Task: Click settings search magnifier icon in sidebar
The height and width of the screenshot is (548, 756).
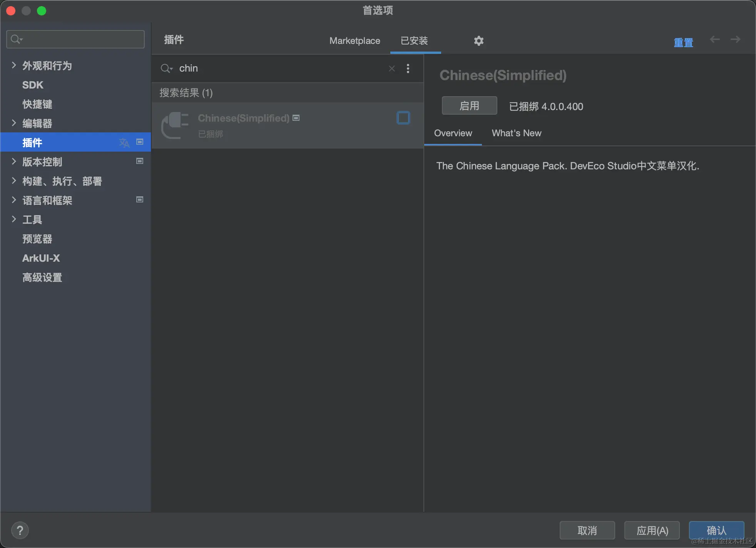Action: click(17, 39)
